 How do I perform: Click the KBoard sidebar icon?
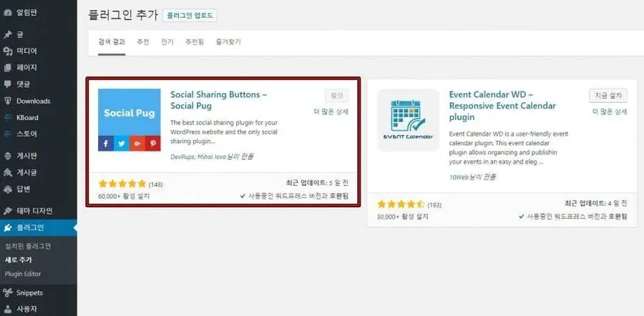(7, 117)
